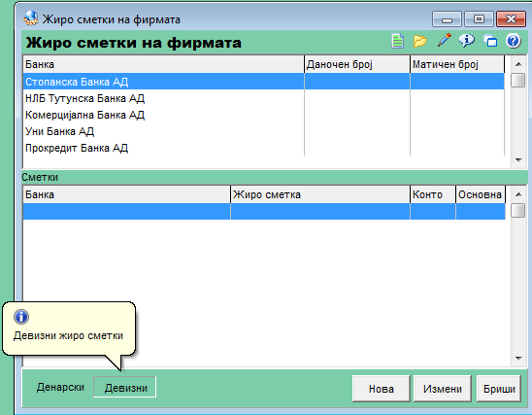This screenshot has width=532, height=415.
Task: Click the Нова button
Action: pyautogui.click(x=381, y=389)
